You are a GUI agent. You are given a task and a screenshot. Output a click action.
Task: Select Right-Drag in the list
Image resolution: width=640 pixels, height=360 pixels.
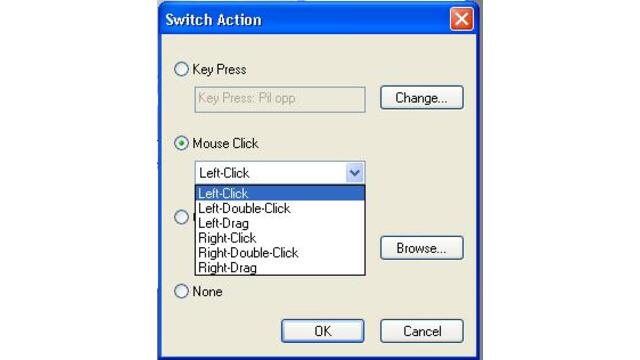[280, 268]
